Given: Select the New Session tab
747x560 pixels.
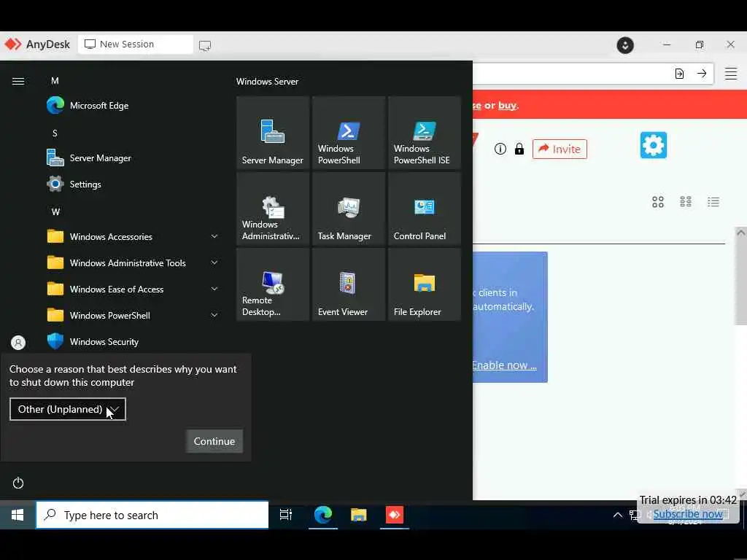Looking at the screenshot, I should [x=136, y=44].
